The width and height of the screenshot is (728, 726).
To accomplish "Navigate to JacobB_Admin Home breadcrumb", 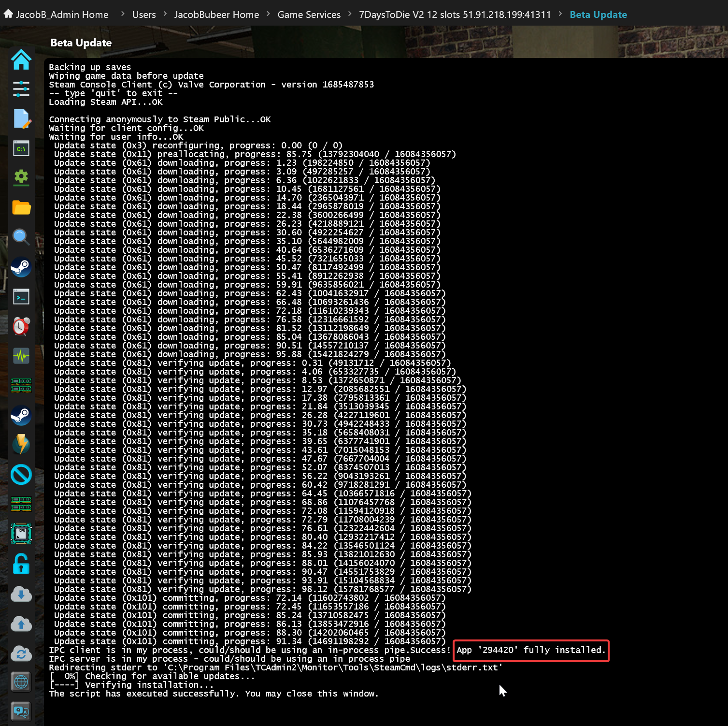I will (x=62, y=15).
